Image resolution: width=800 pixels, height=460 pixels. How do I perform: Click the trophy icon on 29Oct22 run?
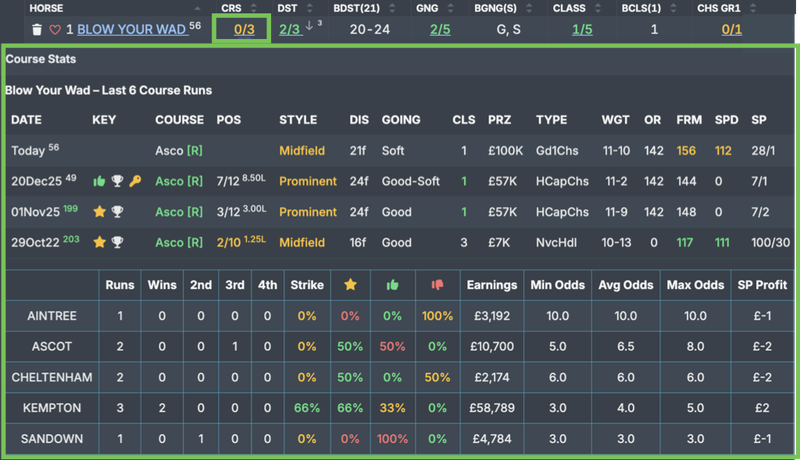point(117,242)
